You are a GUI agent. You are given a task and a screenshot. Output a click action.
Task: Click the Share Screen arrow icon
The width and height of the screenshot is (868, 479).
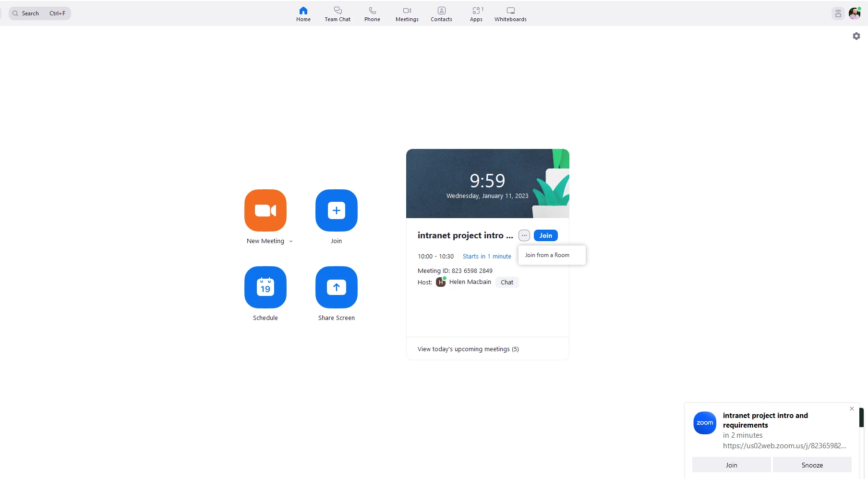coord(337,287)
